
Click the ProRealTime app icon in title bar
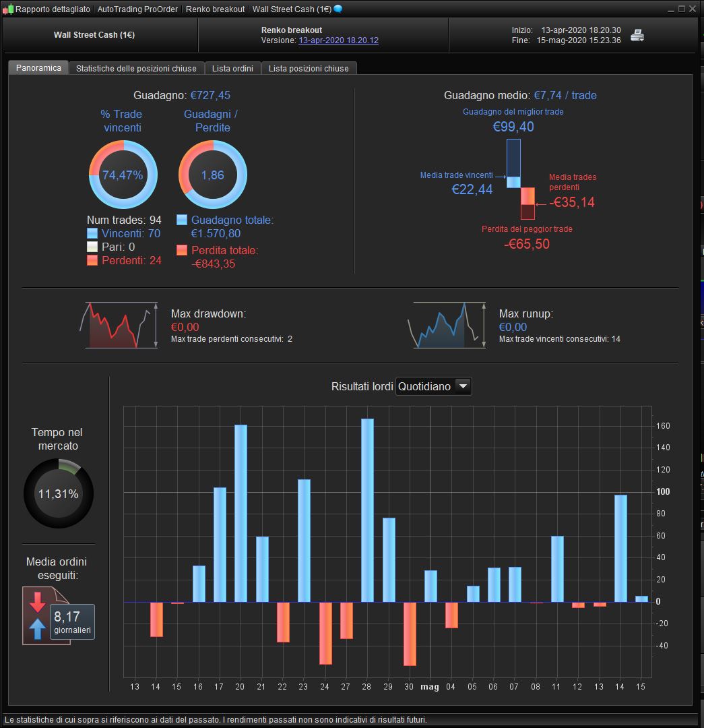8,9
